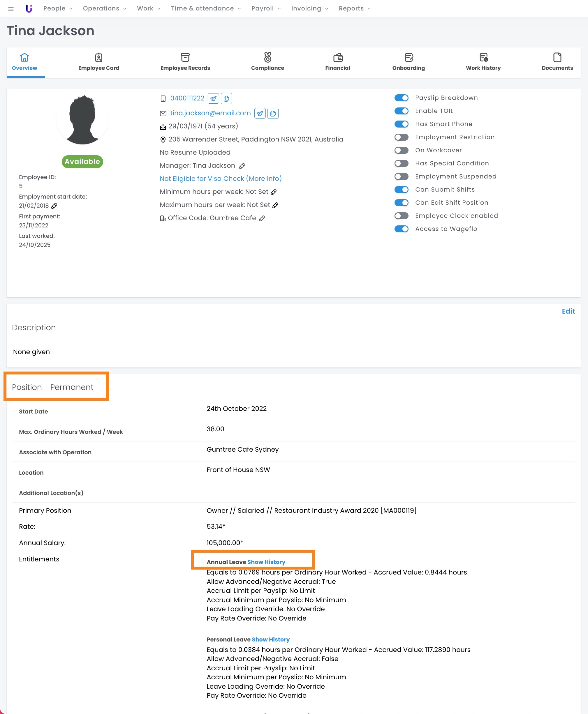The image size is (588, 714).
Task: Edit employment start date pencil icon
Action: pos(54,206)
